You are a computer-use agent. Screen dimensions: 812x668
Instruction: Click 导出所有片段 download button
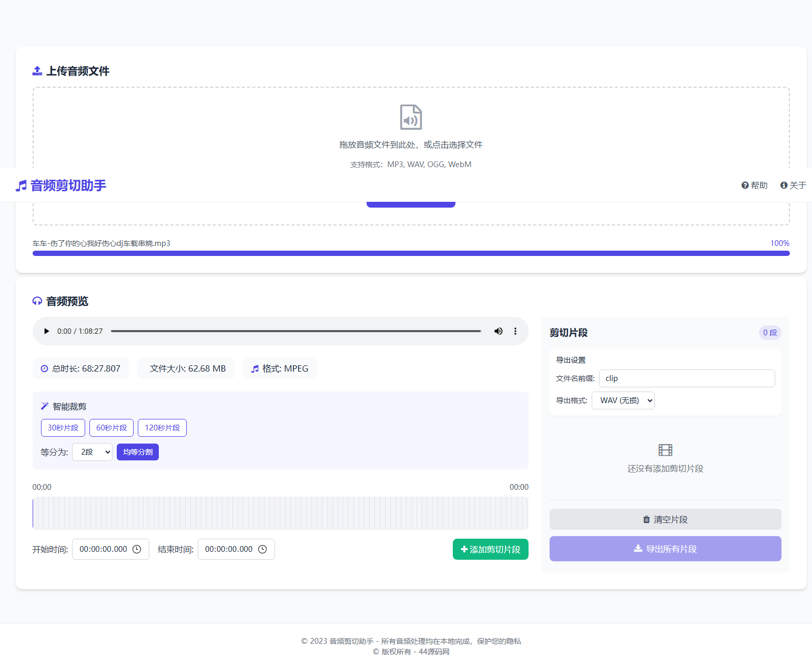pos(665,549)
